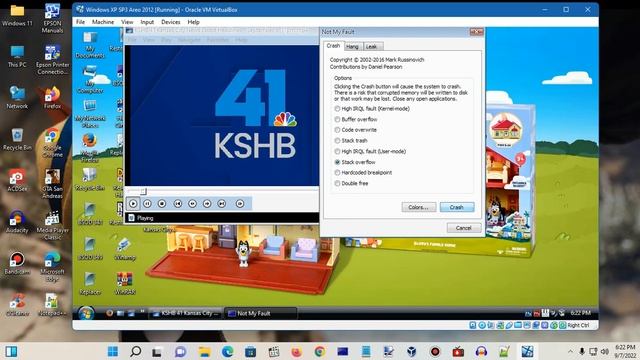Launch Firefox from host desktop
The height and width of the screenshot is (360, 640).
[x=52, y=98]
